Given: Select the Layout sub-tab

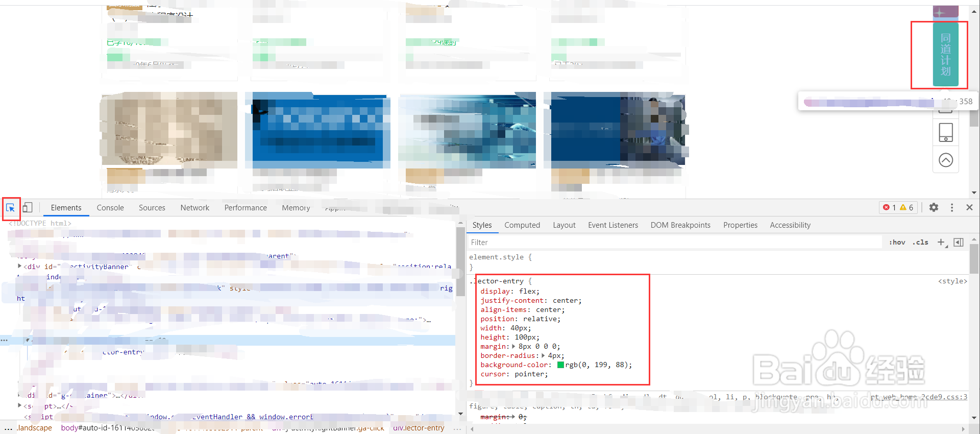Looking at the screenshot, I should click(x=564, y=225).
